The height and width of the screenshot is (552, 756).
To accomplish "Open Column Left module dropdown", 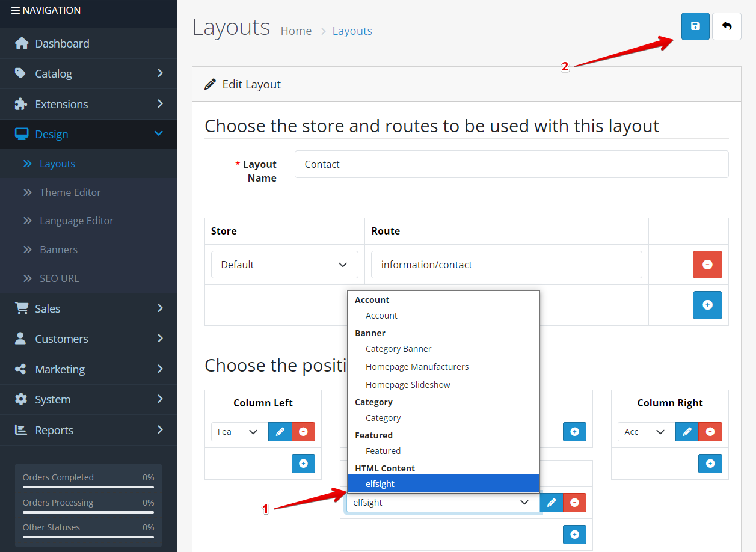I will (239, 432).
